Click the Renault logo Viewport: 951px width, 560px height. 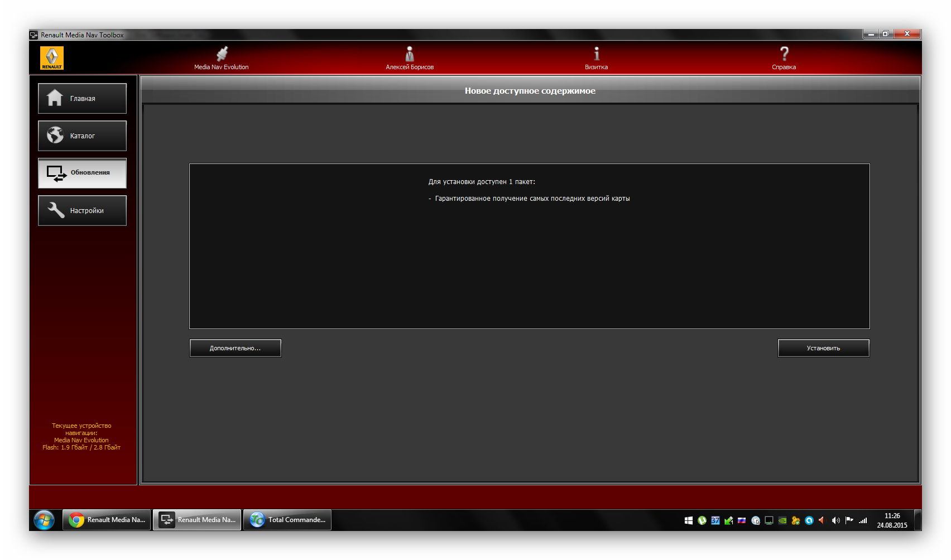(x=52, y=58)
